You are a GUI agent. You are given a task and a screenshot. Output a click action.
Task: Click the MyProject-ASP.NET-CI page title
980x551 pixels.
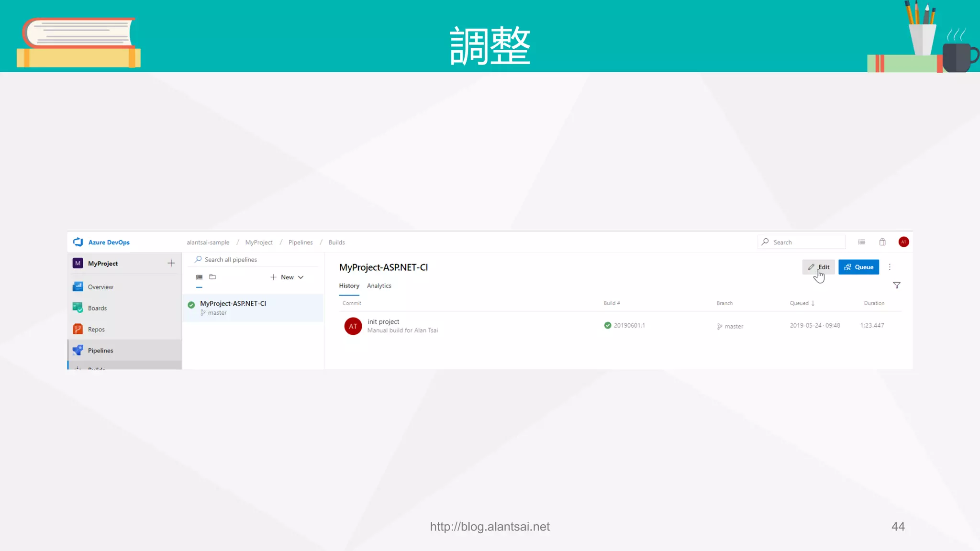(383, 267)
